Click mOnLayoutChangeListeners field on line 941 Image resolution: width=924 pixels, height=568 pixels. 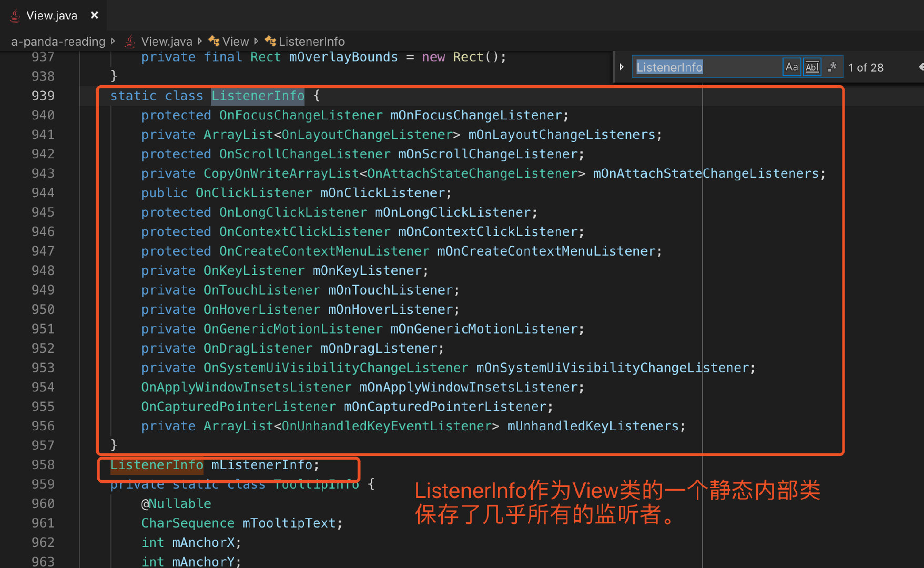pos(562,135)
